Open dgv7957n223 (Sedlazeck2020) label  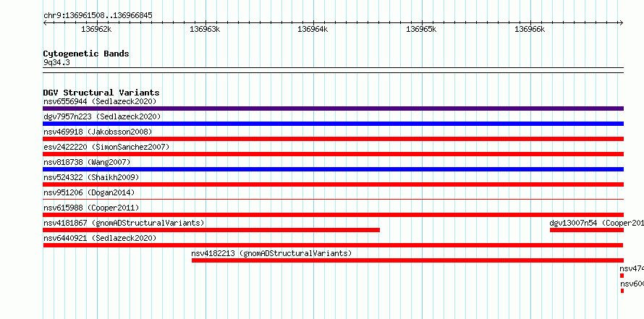click(102, 116)
